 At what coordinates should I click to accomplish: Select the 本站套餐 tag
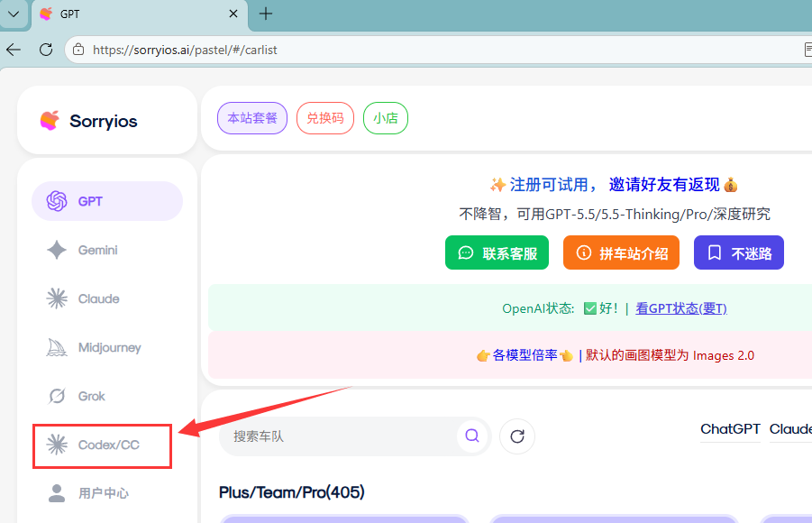(252, 118)
